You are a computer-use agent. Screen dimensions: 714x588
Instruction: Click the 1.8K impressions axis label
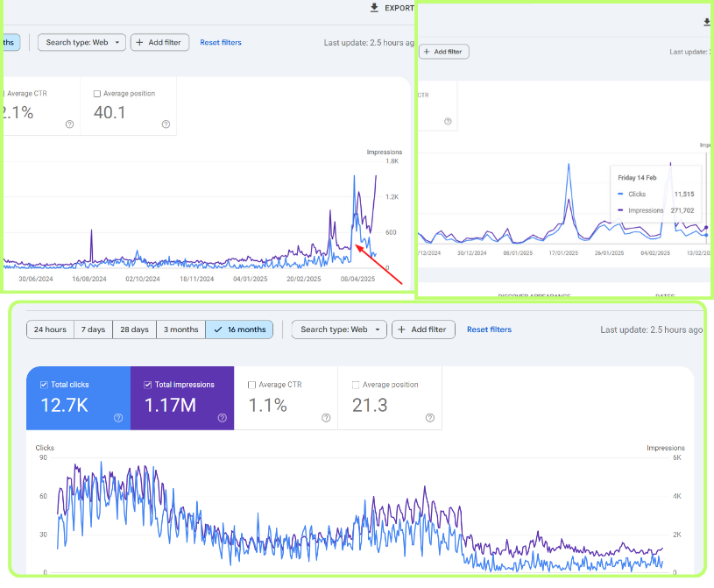tap(392, 161)
